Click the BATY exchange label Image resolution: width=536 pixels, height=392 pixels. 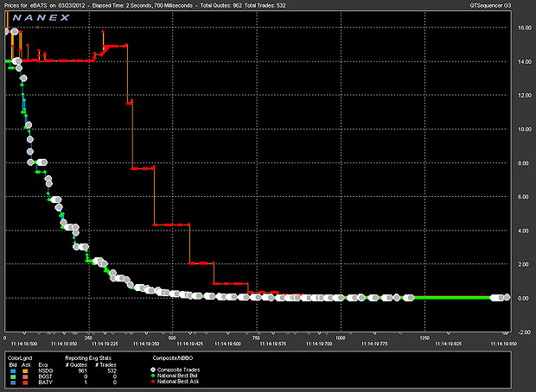(x=43, y=381)
